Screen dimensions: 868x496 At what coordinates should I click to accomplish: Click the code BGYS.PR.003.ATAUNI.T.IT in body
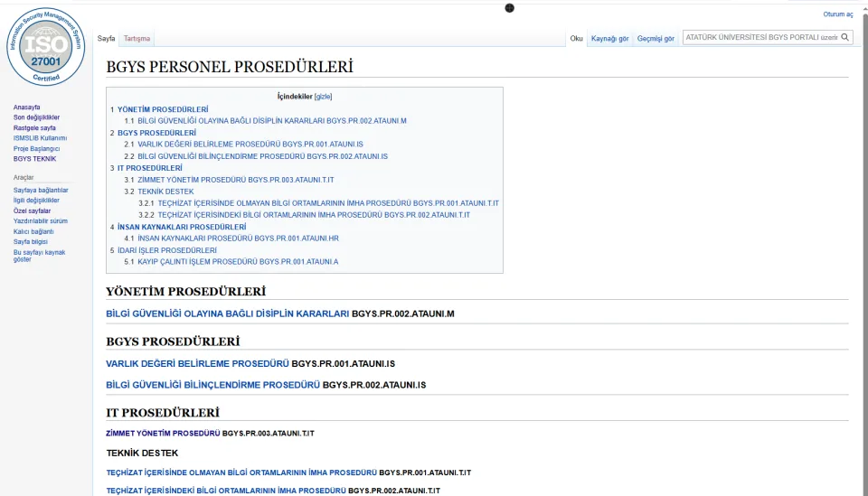(x=268, y=434)
